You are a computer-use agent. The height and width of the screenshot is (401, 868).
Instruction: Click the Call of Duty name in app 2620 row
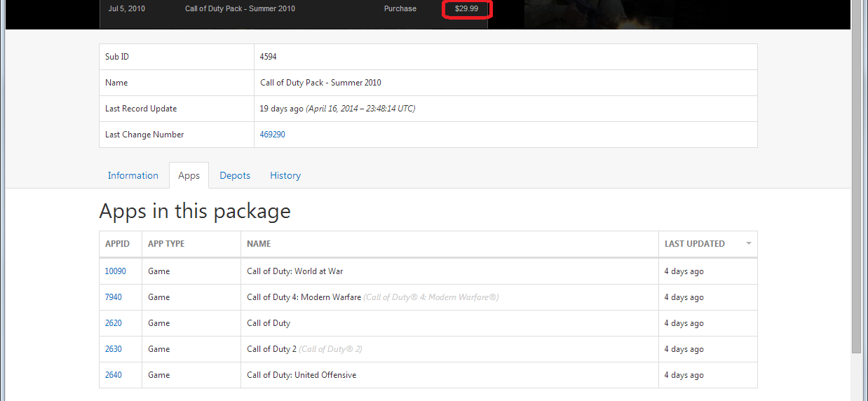[x=269, y=323]
